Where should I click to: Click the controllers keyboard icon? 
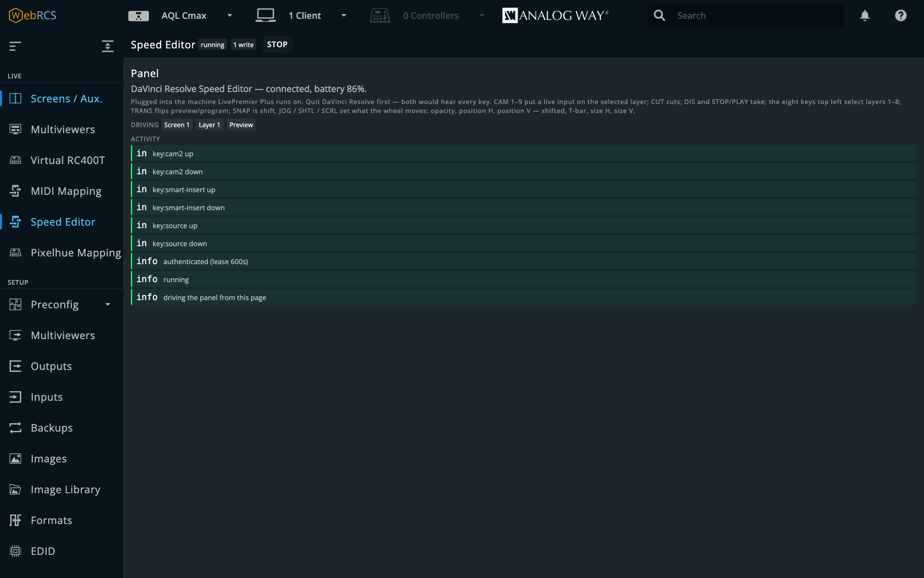379,15
